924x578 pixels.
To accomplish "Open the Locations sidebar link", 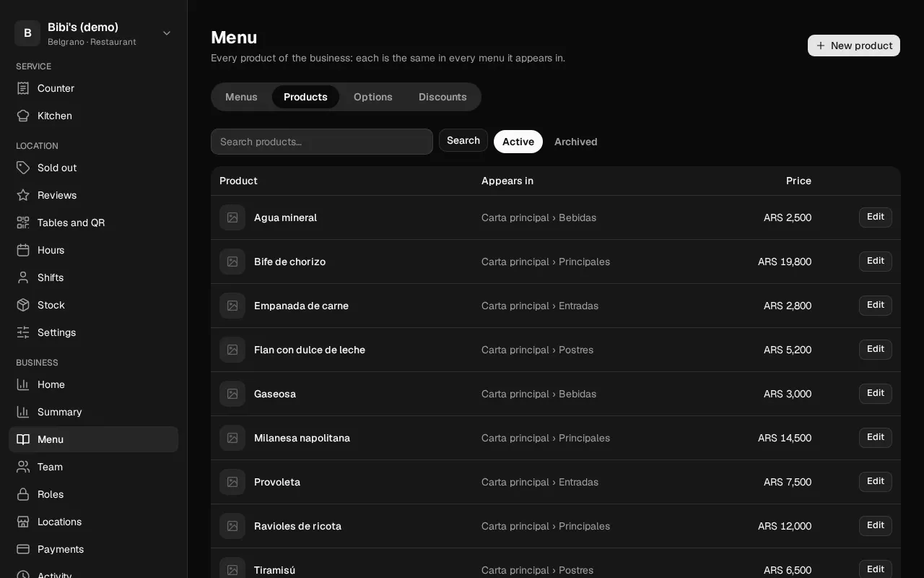I will click(x=93, y=522).
